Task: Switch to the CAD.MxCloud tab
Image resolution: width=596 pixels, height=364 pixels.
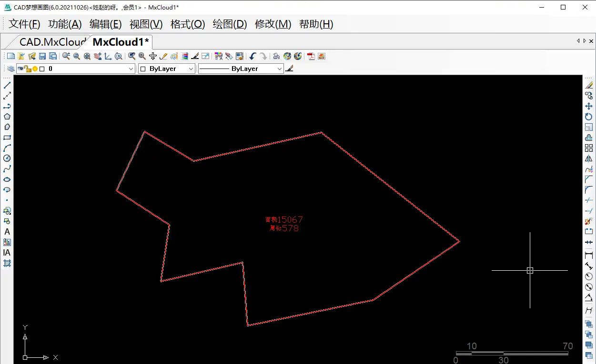Action: 51,42
